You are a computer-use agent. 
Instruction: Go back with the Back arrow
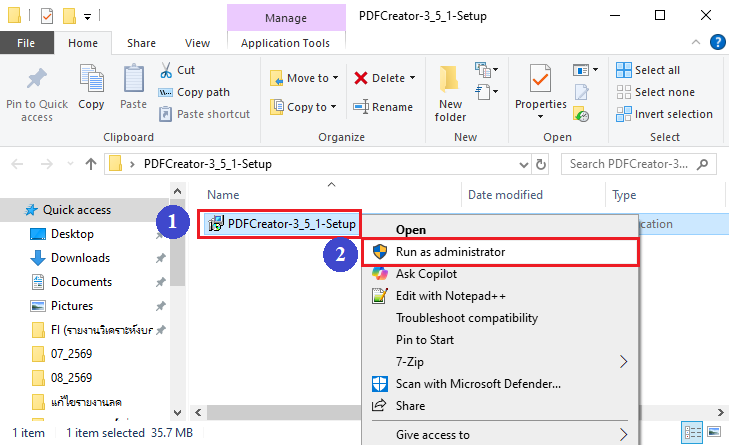17,164
